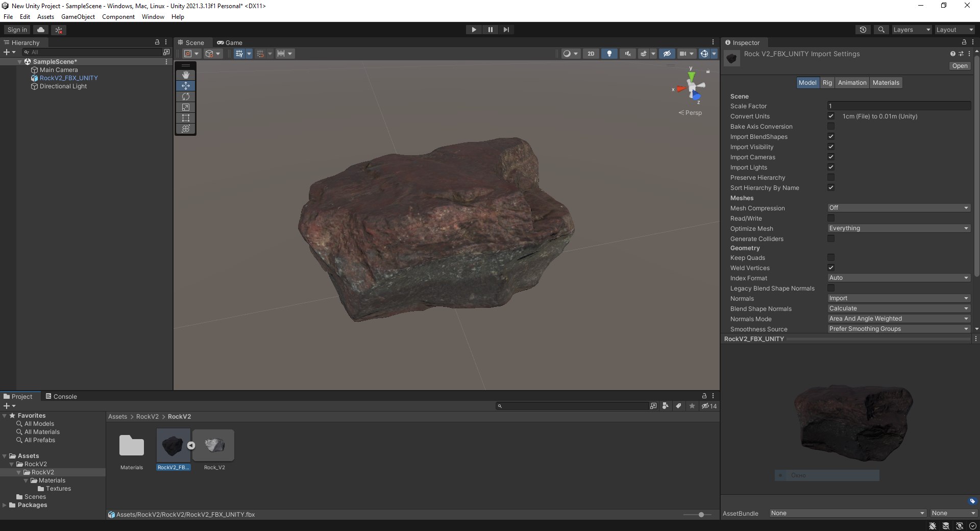Click the Step frame button
This screenshot has width=980, height=531.
tap(506, 30)
